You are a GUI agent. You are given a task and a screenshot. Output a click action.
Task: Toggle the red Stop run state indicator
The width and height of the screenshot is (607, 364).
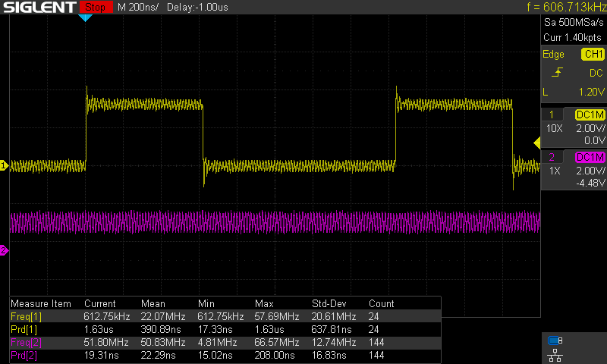96,7
